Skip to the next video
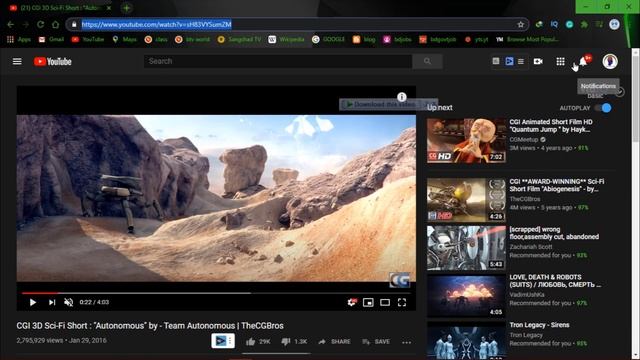The image size is (640, 360). click(51, 302)
